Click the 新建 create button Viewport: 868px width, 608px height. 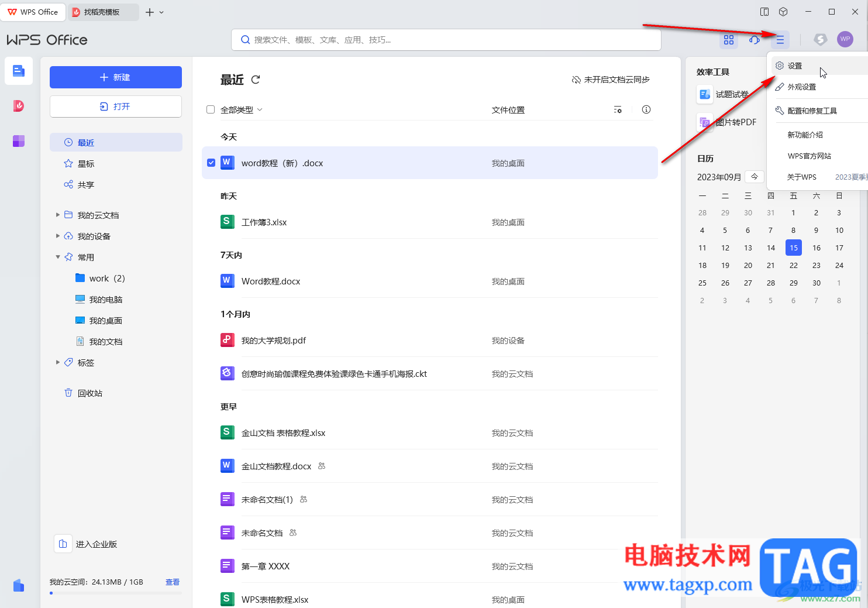(x=116, y=77)
